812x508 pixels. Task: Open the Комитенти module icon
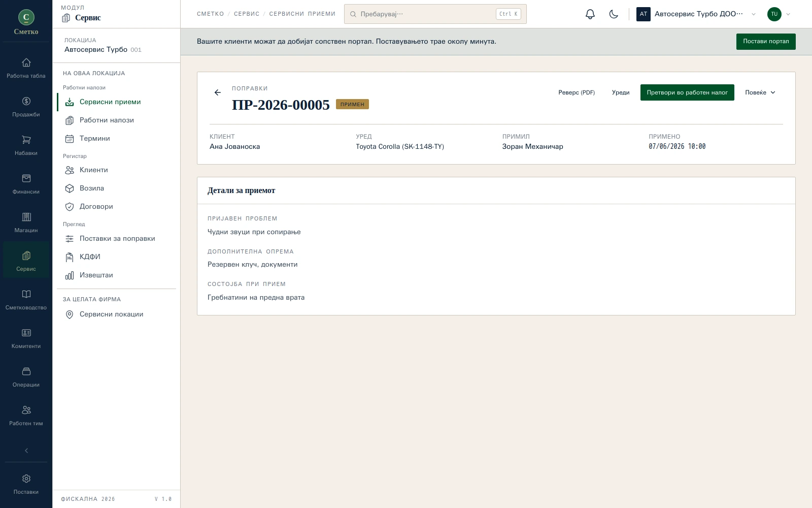tap(26, 333)
